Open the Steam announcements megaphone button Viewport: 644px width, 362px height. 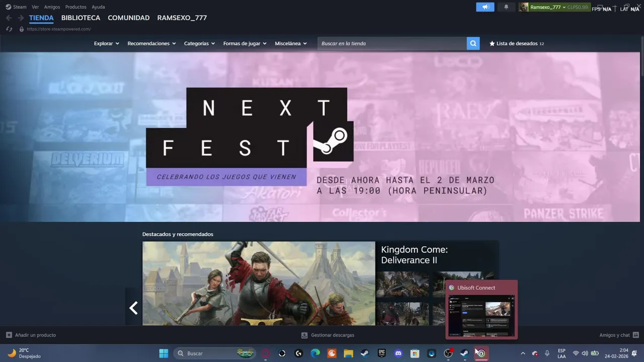(x=485, y=7)
